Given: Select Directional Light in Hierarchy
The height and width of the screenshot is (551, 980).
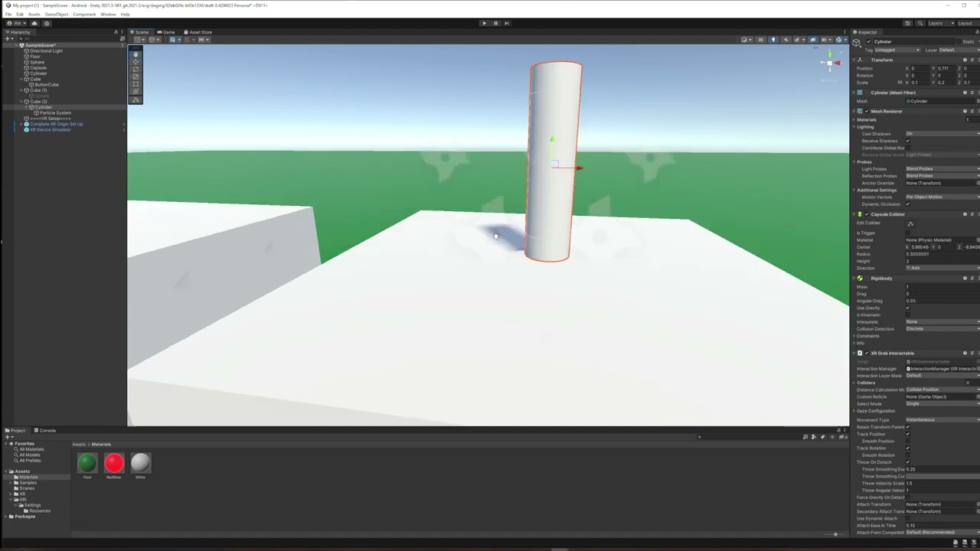Looking at the screenshot, I should (46, 51).
